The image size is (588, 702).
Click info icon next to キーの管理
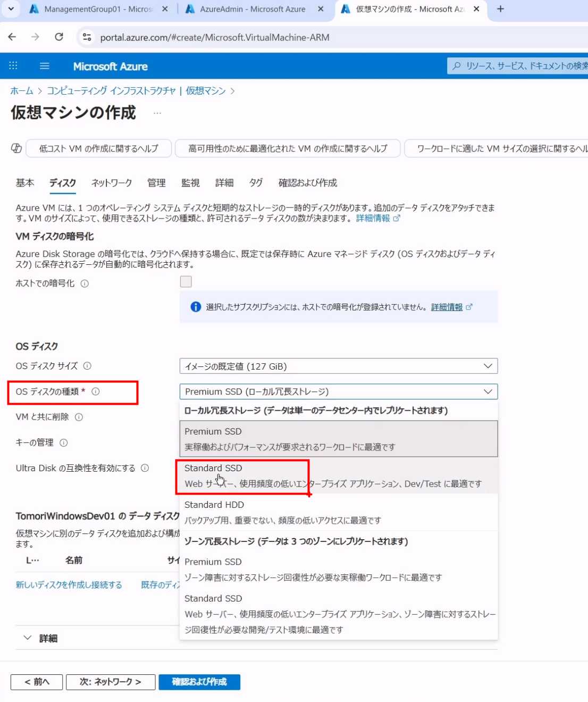(64, 442)
